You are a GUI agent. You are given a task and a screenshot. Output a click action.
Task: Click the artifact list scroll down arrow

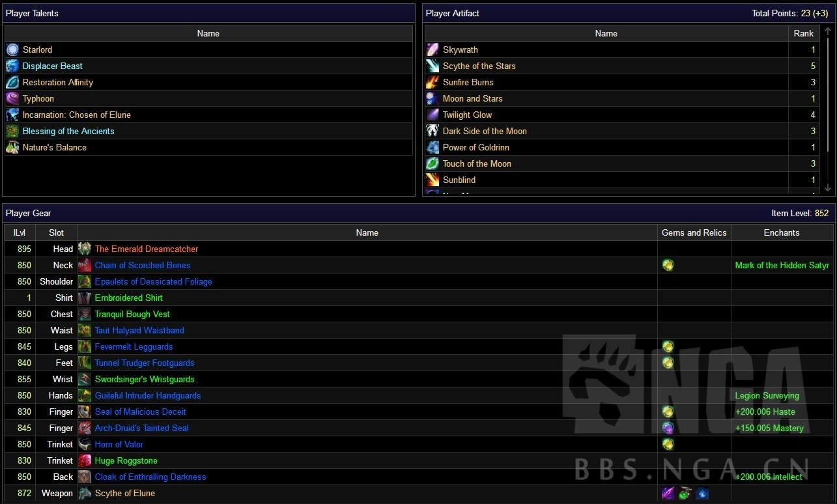[x=828, y=188]
